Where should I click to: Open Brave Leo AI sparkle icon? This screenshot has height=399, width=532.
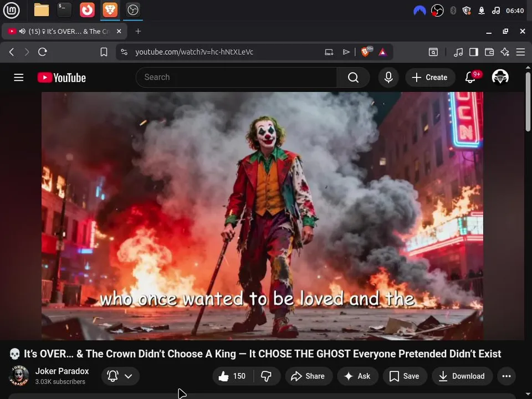pyautogui.click(x=505, y=52)
